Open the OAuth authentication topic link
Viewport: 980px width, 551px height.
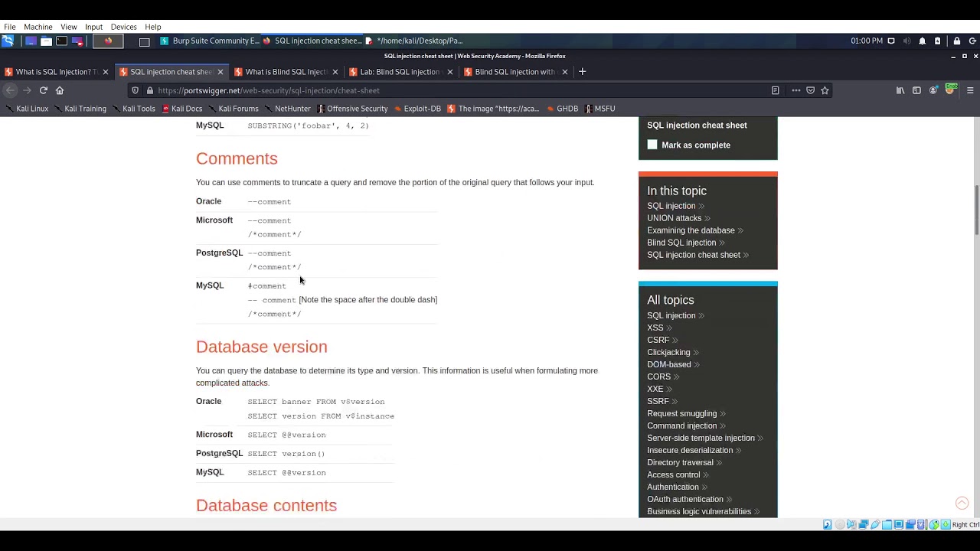684,499
